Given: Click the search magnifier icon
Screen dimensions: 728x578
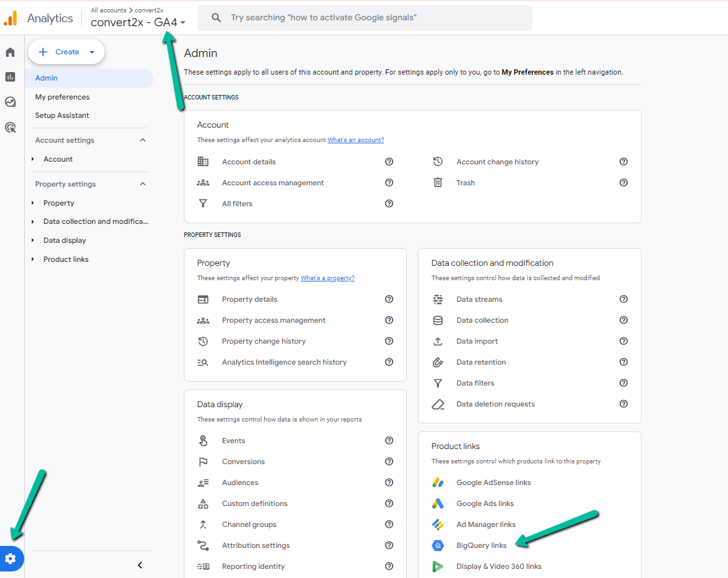Looking at the screenshot, I should (x=216, y=18).
